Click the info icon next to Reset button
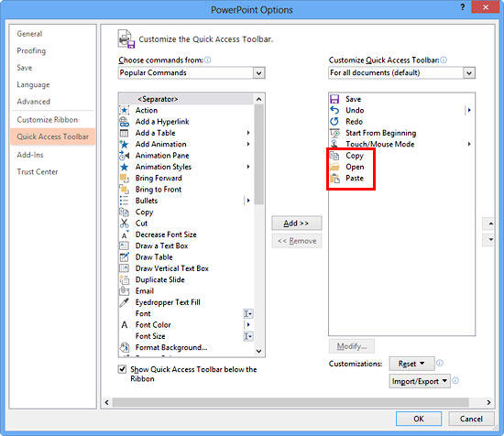Image resolution: width=504 pixels, height=436 pixels. [439, 363]
